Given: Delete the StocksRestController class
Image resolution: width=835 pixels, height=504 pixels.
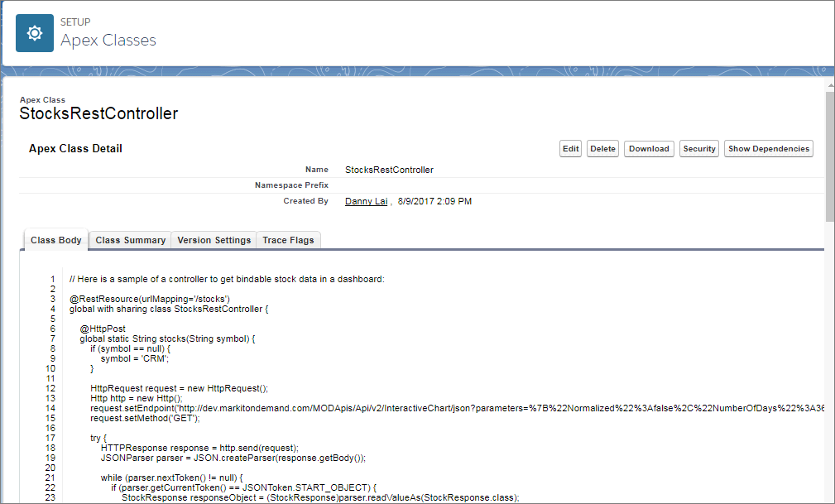Looking at the screenshot, I should (x=602, y=148).
